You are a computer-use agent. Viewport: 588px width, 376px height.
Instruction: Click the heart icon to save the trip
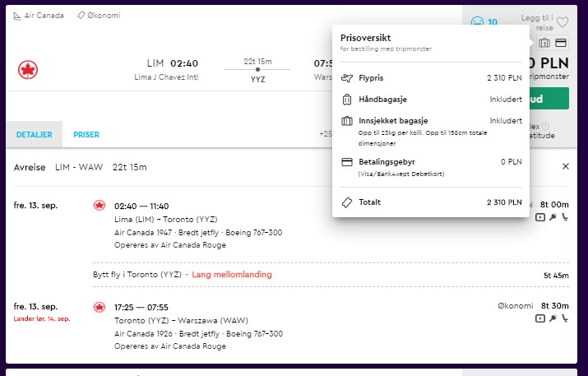pyautogui.click(x=563, y=22)
